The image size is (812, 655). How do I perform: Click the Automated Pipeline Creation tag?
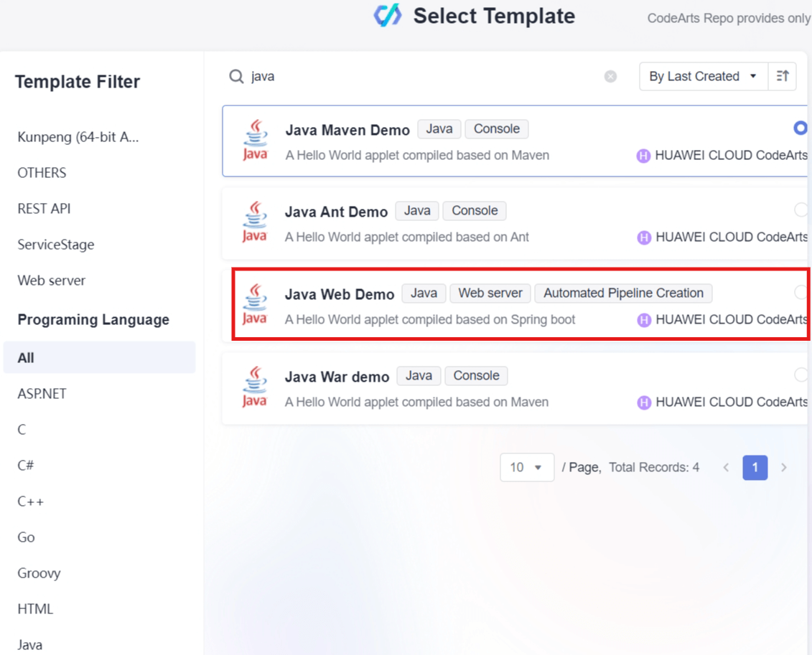[623, 293]
